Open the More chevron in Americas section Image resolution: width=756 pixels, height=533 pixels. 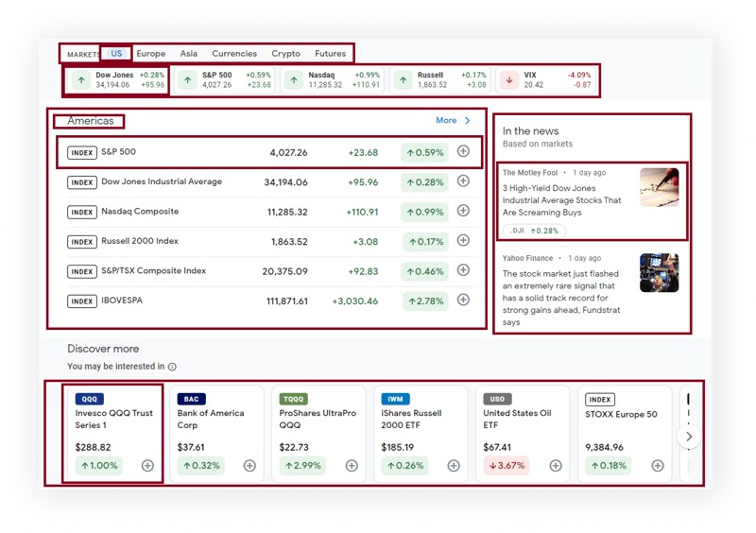(x=467, y=121)
